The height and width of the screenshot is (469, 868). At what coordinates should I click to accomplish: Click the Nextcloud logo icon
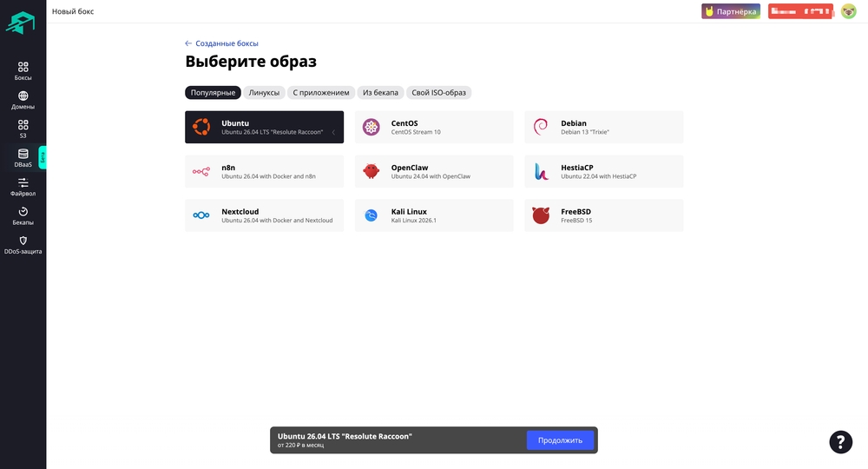click(x=201, y=215)
